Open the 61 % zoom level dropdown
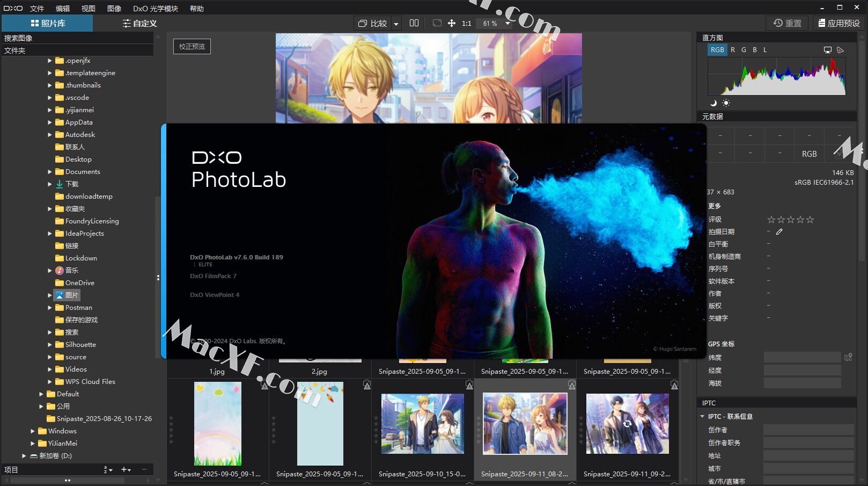The height and width of the screenshot is (486, 868). coord(507,23)
